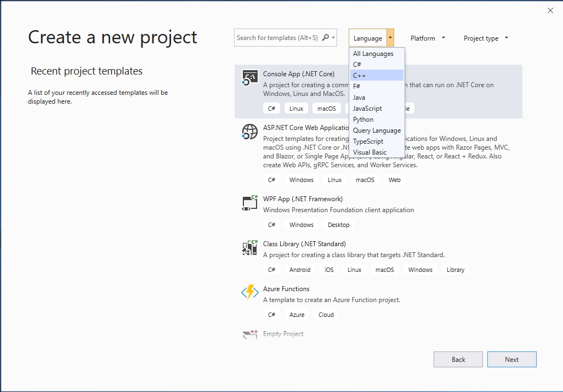
Task: Click the C# tag under Azure Functions
Action: point(271,315)
